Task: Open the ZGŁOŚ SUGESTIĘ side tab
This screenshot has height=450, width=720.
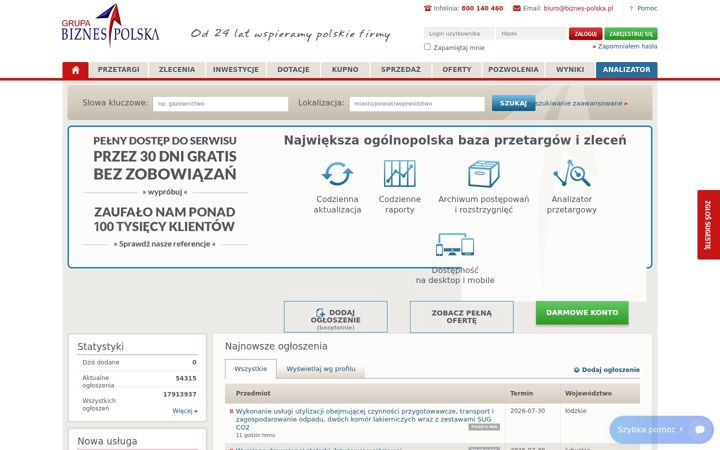Action: click(709, 225)
